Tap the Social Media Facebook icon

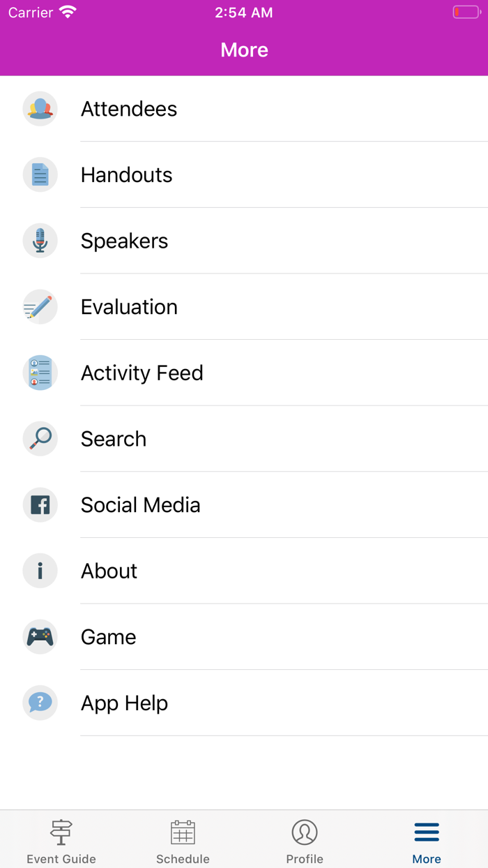coord(40,504)
